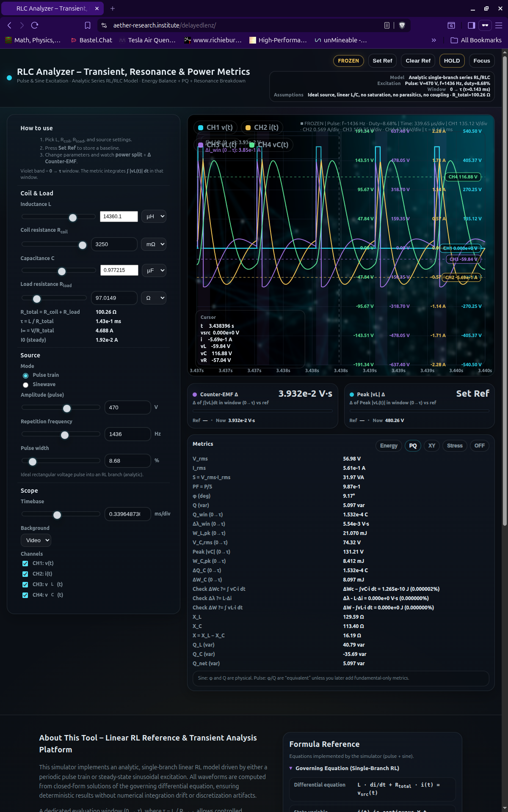Screen dimensions: 508x812
Task: Click the Repetition frequency slider handle
Action: (65, 435)
